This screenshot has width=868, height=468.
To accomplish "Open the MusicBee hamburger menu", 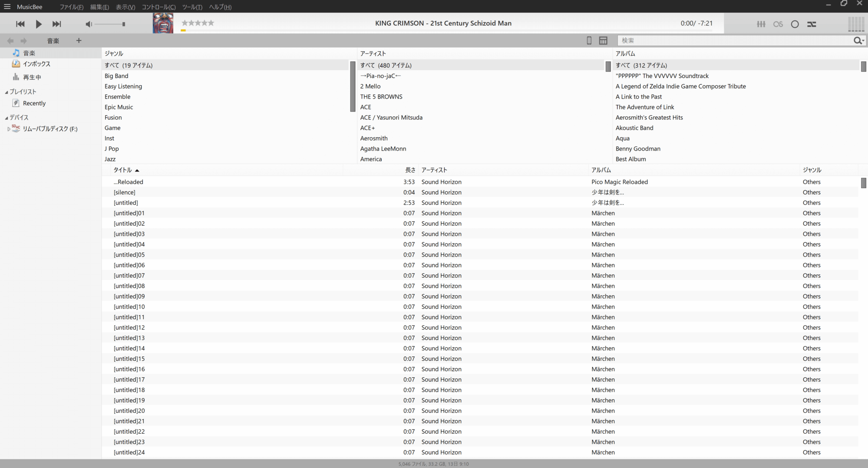I will point(7,7).
